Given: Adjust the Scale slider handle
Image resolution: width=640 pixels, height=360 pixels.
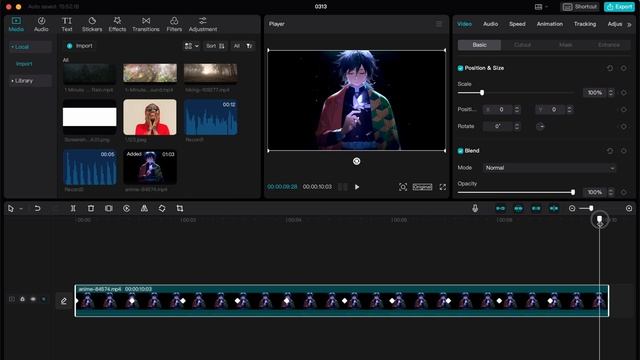Looking at the screenshot, I should pos(482,93).
